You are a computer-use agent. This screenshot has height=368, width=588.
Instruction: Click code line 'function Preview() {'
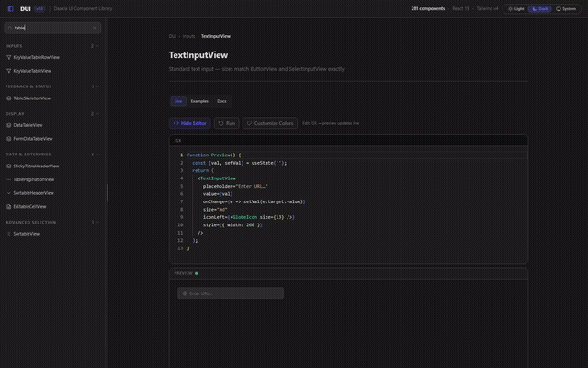(214, 155)
